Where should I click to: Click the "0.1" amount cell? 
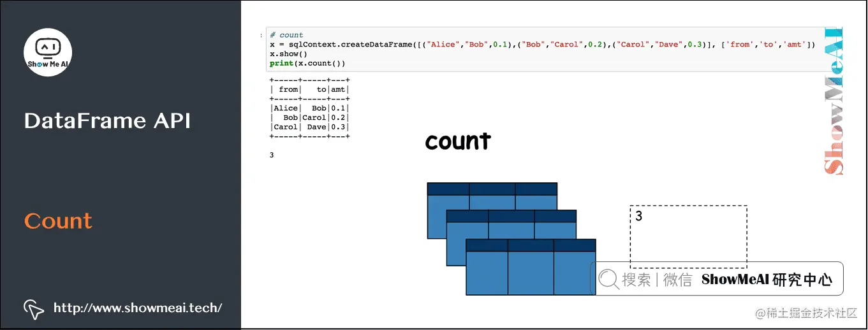(x=337, y=108)
